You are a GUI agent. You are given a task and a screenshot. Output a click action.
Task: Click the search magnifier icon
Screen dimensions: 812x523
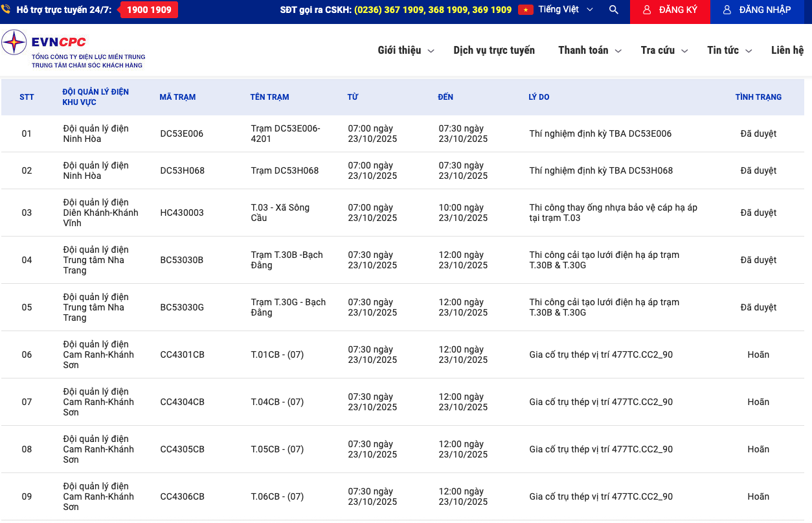click(x=613, y=10)
